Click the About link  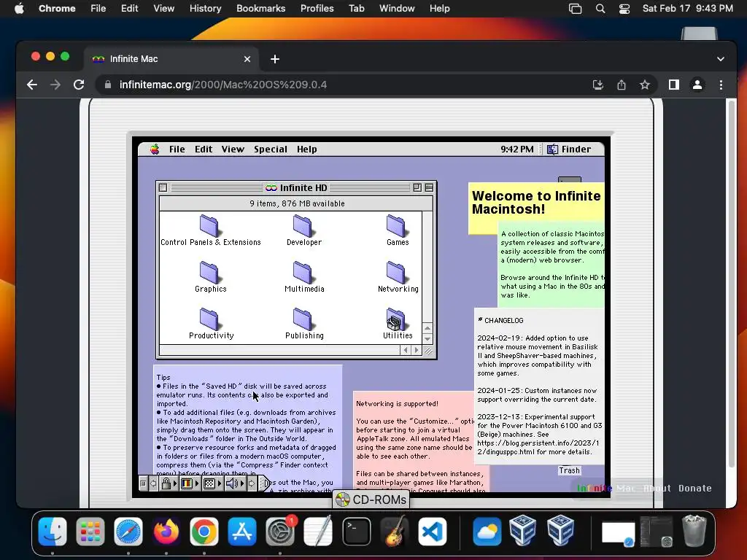click(657, 488)
